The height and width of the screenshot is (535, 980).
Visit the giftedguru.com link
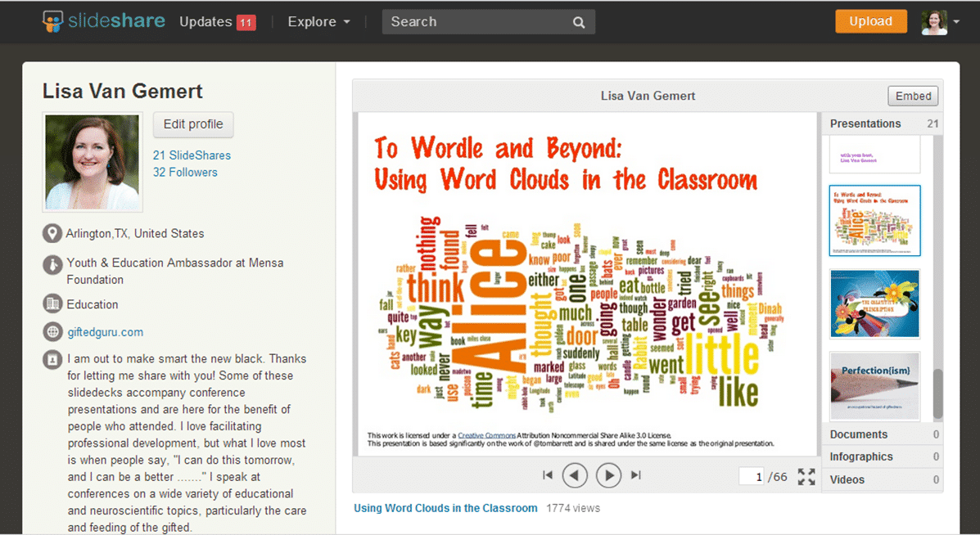pyautogui.click(x=105, y=332)
